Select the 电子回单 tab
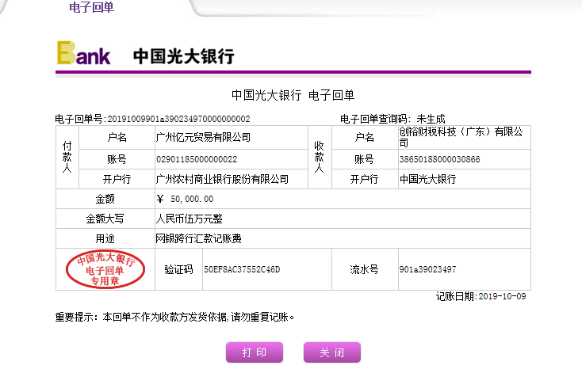The height and width of the screenshot is (392, 582). [92, 7]
